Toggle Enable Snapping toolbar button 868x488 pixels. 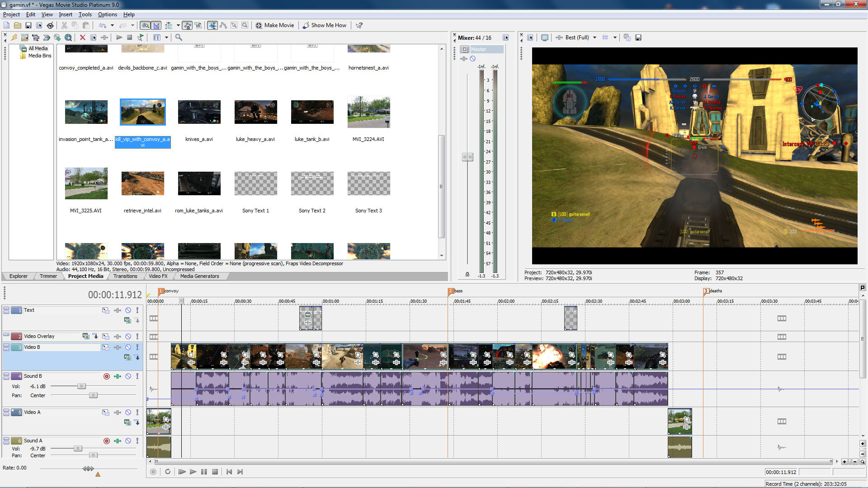click(x=145, y=25)
